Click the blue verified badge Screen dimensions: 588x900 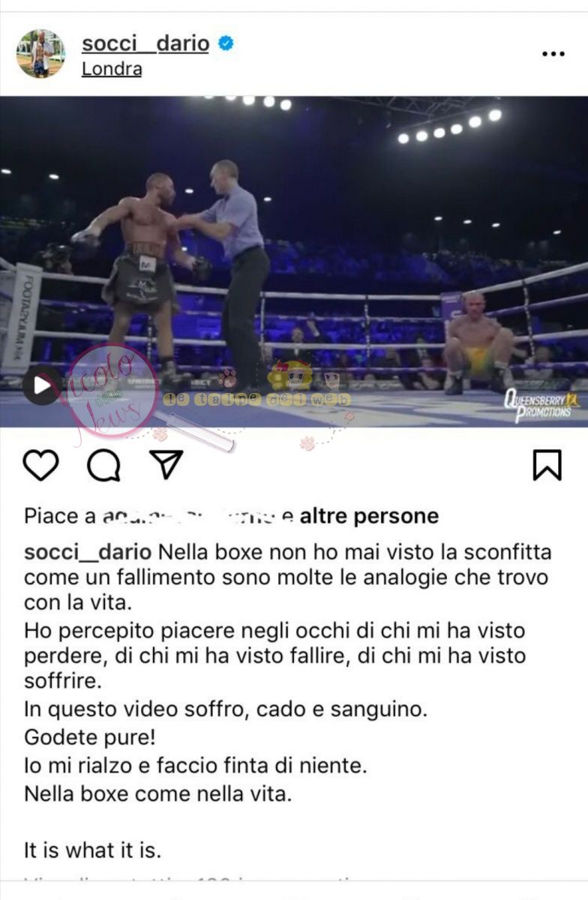(x=226, y=43)
